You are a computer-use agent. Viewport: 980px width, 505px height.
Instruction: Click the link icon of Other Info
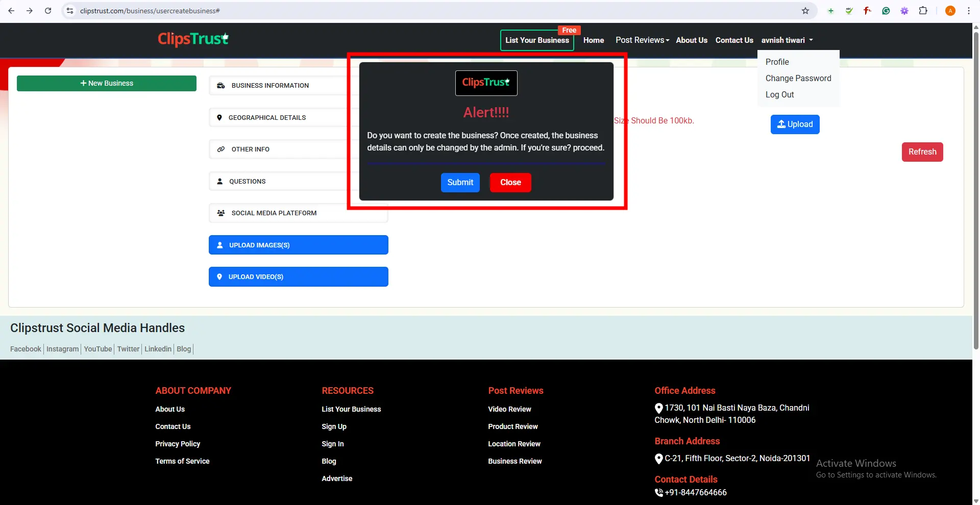tap(221, 149)
